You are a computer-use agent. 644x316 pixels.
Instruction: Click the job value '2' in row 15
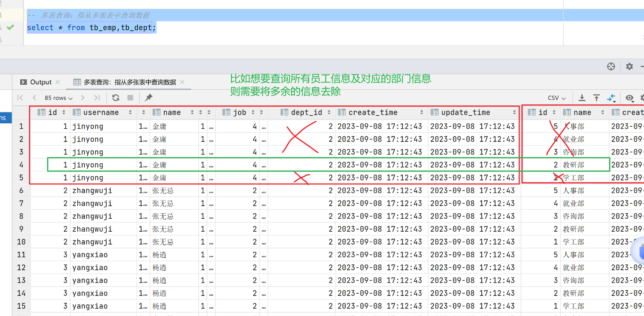(237, 306)
